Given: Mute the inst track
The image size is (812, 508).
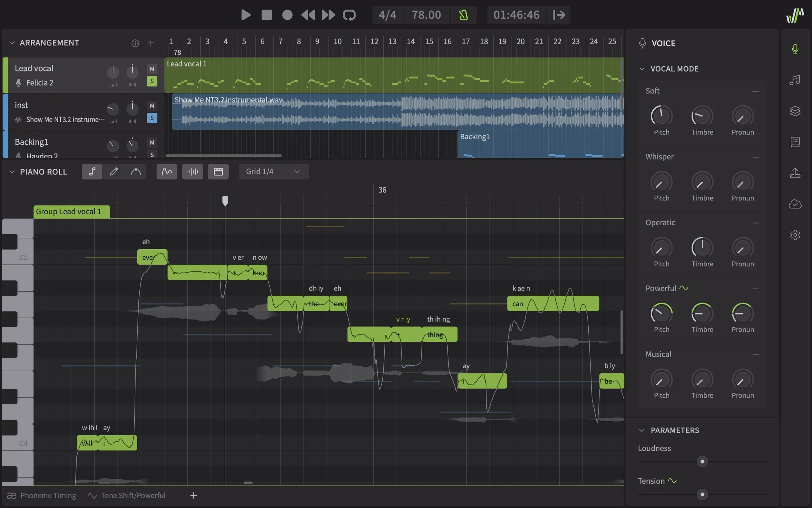Looking at the screenshot, I should [152, 106].
